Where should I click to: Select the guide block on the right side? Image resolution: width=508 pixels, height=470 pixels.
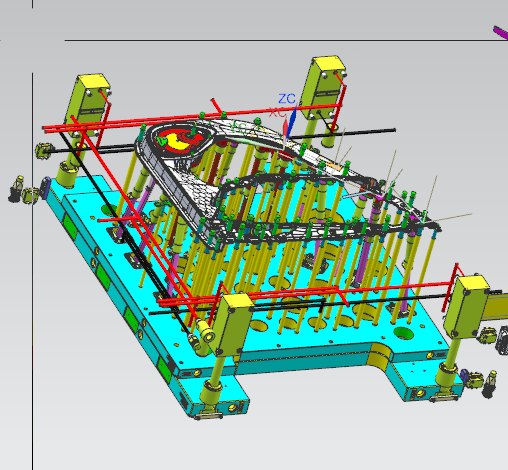(x=467, y=306)
